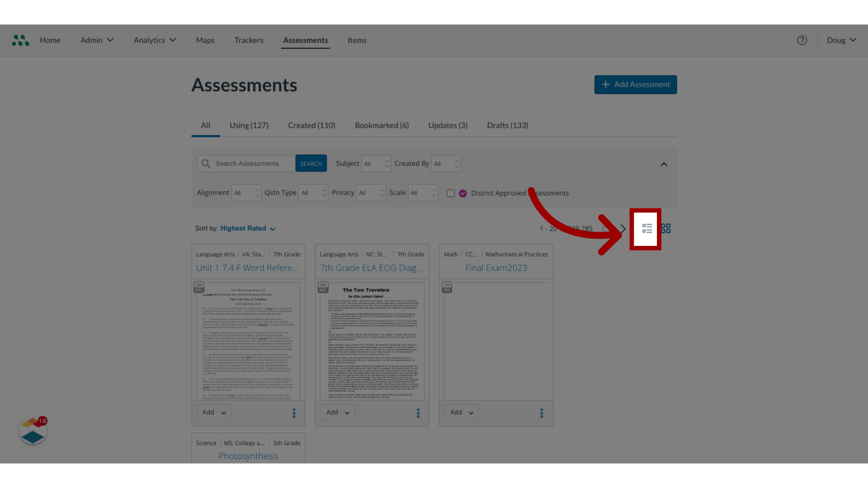Expand the Qstn Type filter dropdown

(x=313, y=192)
